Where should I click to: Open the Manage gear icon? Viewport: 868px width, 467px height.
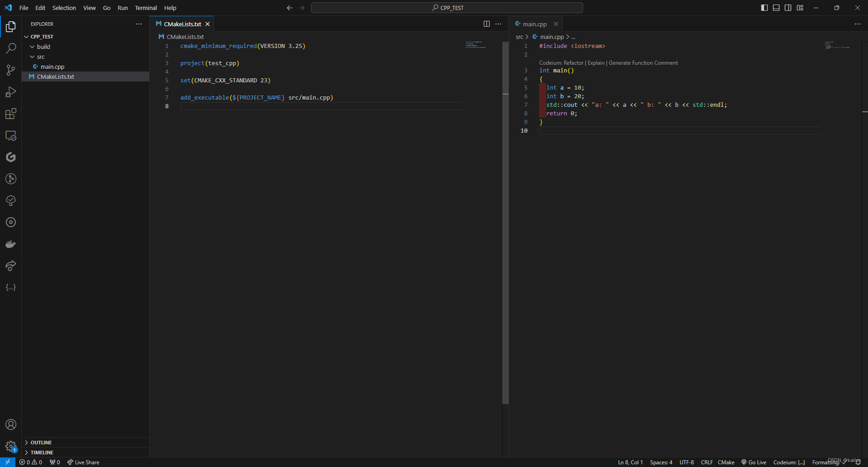pos(11,446)
